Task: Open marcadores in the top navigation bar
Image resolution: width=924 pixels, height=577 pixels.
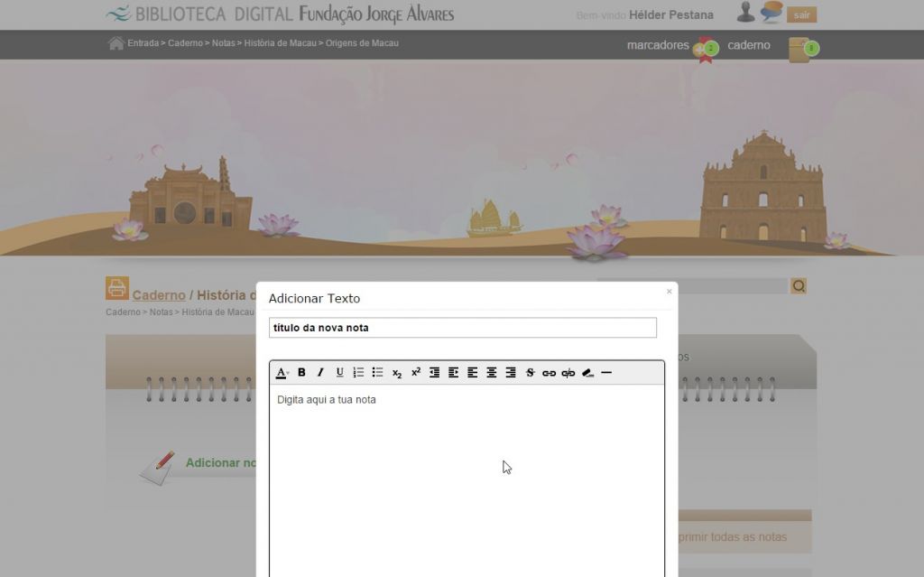Action: (x=658, y=45)
